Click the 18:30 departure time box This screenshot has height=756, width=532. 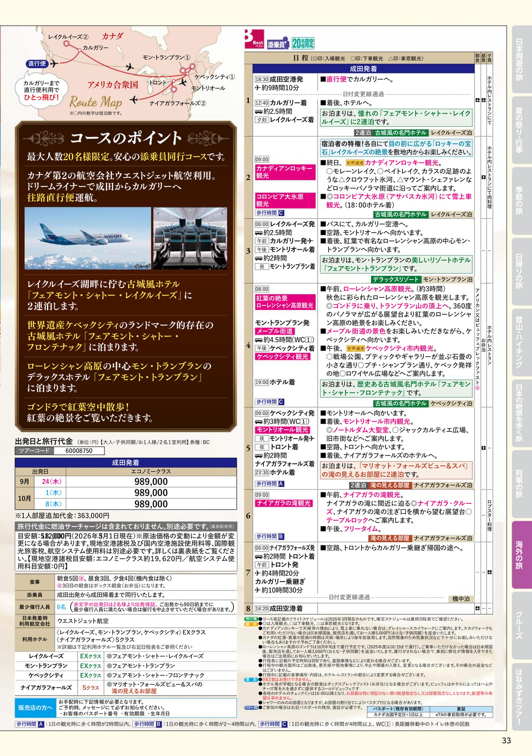pyautogui.click(x=262, y=80)
